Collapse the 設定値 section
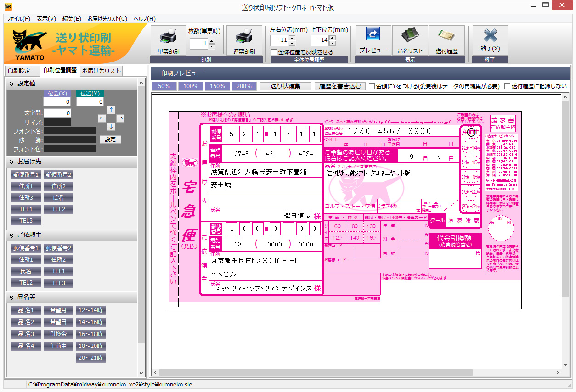The height and width of the screenshot is (392, 576). point(12,84)
